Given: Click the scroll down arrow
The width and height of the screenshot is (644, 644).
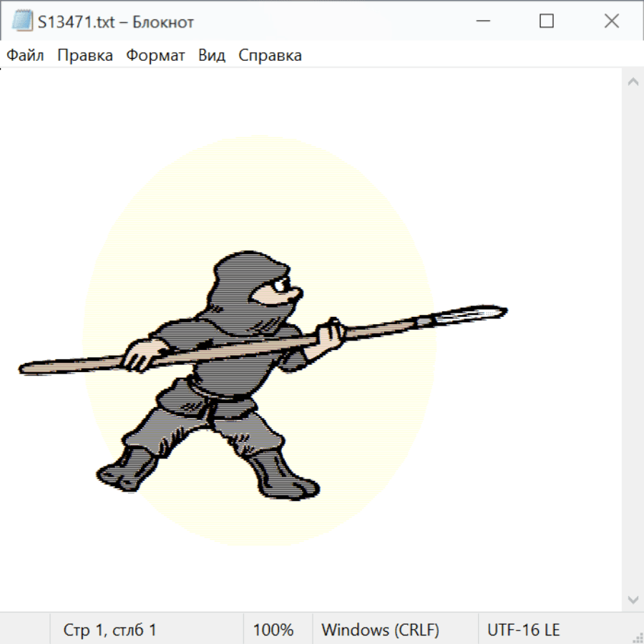Looking at the screenshot, I should coord(633,600).
